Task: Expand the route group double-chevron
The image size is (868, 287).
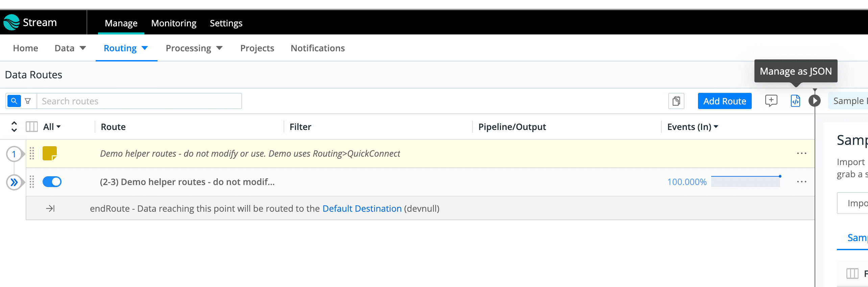Action: pyautogui.click(x=14, y=183)
